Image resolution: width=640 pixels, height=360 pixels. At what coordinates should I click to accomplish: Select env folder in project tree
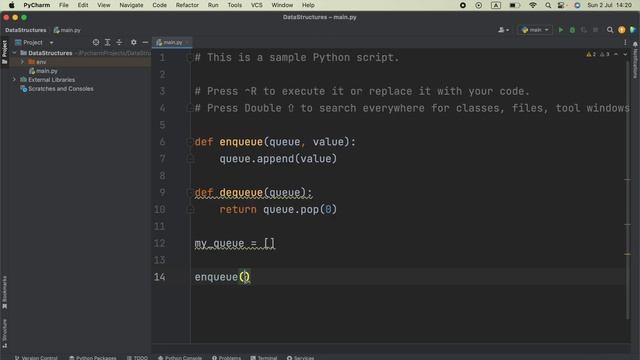point(37,62)
